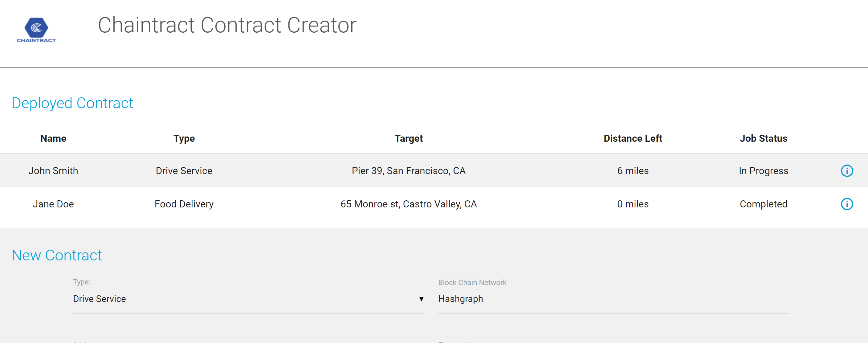Viewport: 868px width, 343px height.
Task: Select the Food Delivery type cell
Action: click(184, 204)
